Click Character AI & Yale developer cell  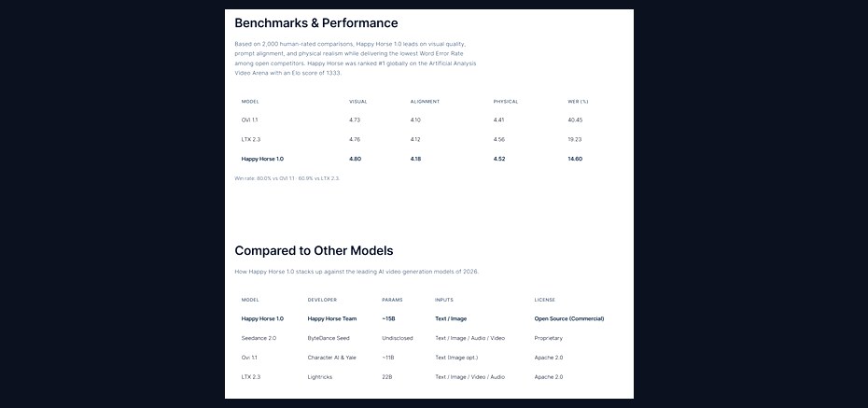pyautogui.click(x=332, y=358)
